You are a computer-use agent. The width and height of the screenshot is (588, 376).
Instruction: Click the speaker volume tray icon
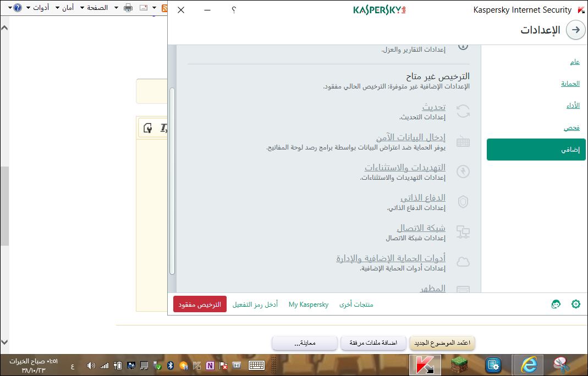click(91, 365)
